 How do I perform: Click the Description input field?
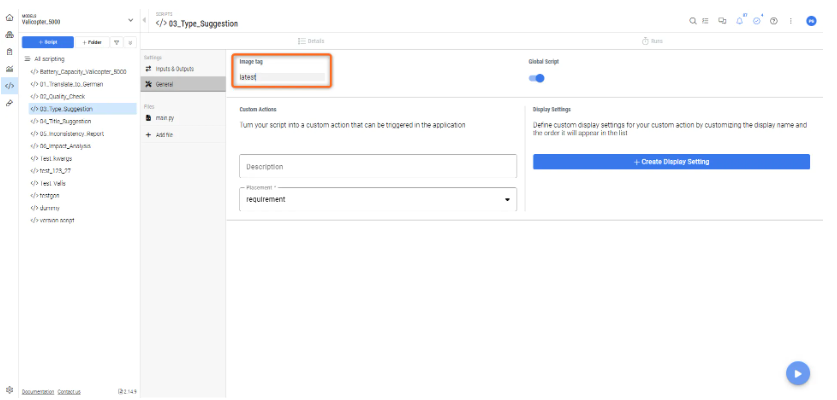point(378,166)
